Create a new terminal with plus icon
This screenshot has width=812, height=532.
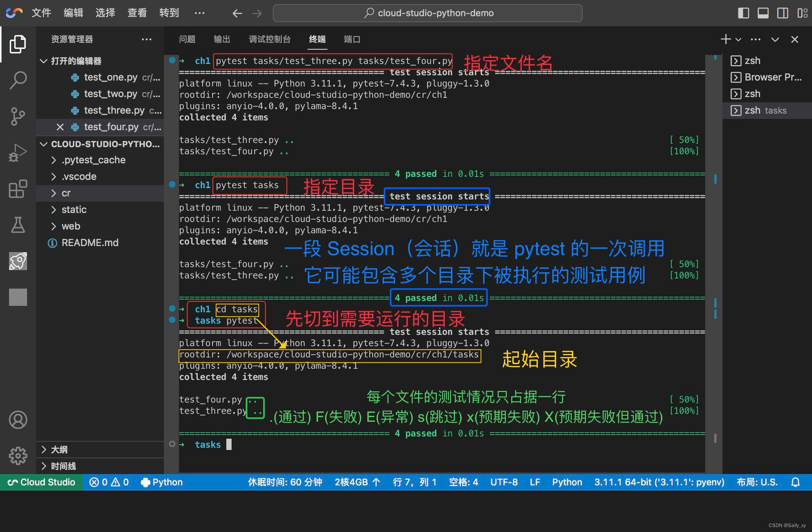tap(726, 39)
